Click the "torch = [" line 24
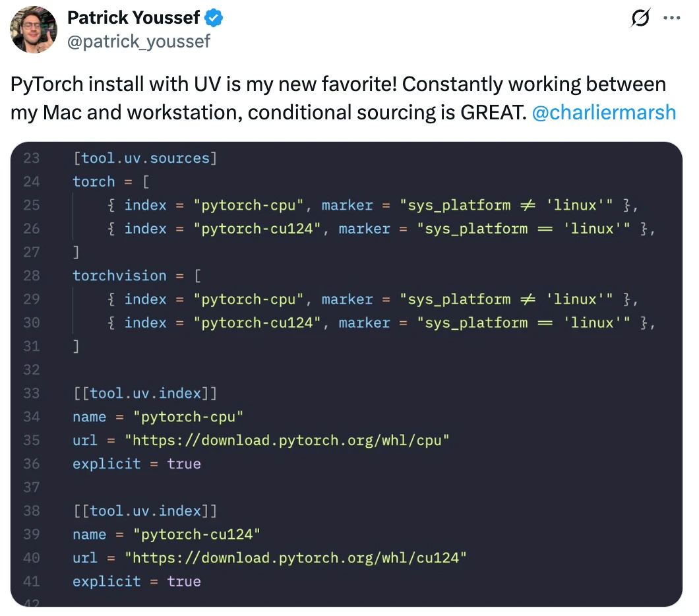 click(x=111, y=182)
